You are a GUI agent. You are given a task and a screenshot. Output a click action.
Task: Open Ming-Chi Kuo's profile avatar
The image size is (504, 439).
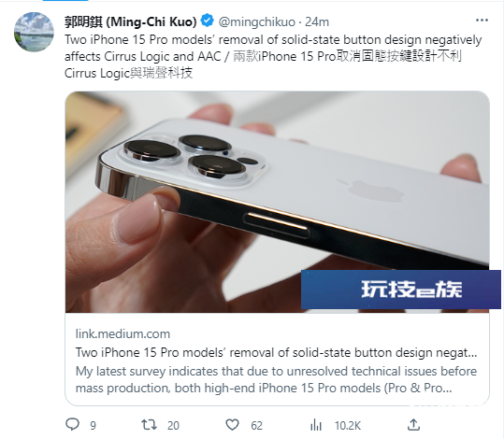click(34, 32)
